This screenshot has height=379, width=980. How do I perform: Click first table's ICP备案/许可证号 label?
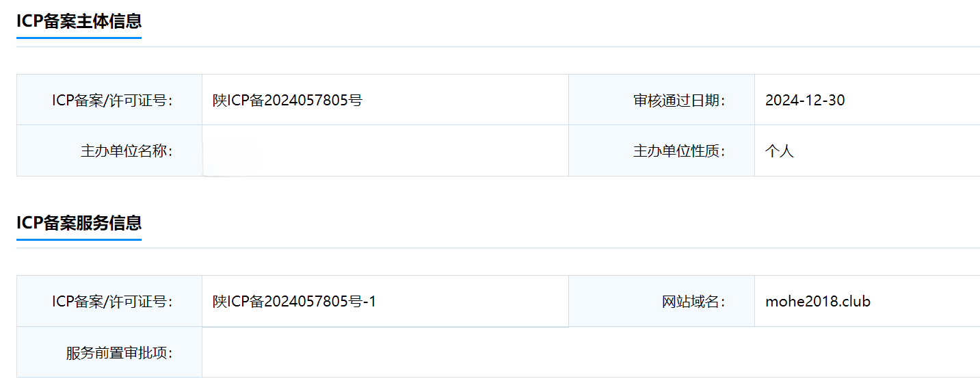coord(113,101)
